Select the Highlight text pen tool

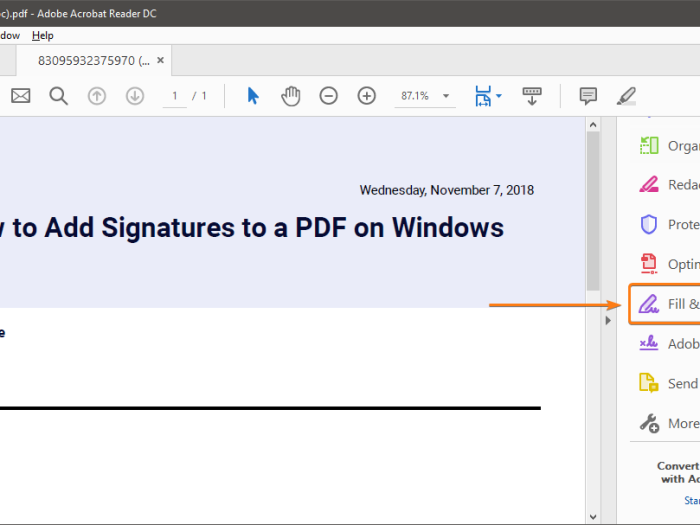(626, 96)
